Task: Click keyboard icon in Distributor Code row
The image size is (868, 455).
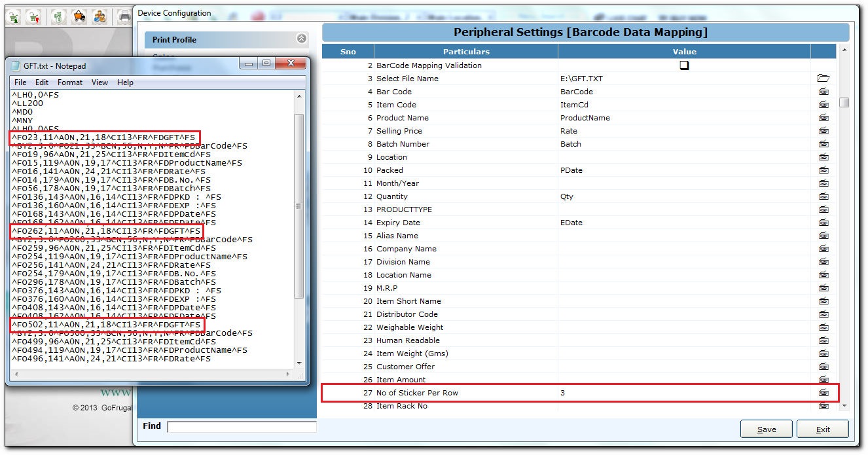Action: pos(823,314)
